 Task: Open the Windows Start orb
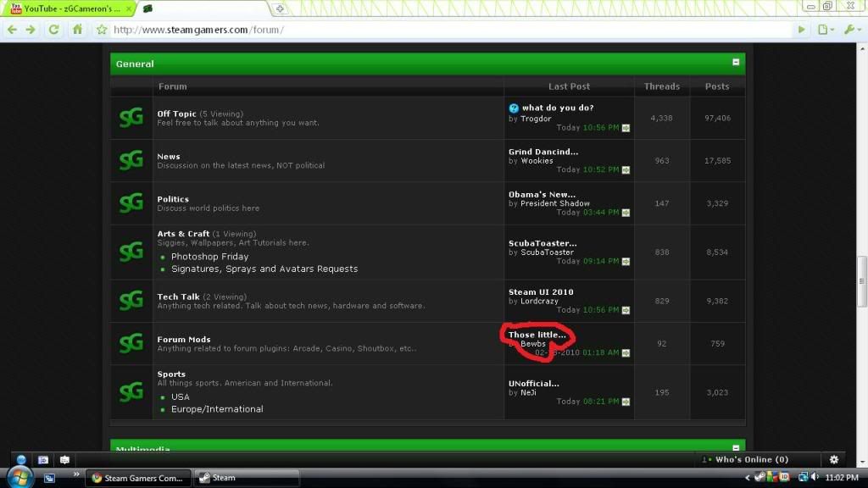[17, 478]
